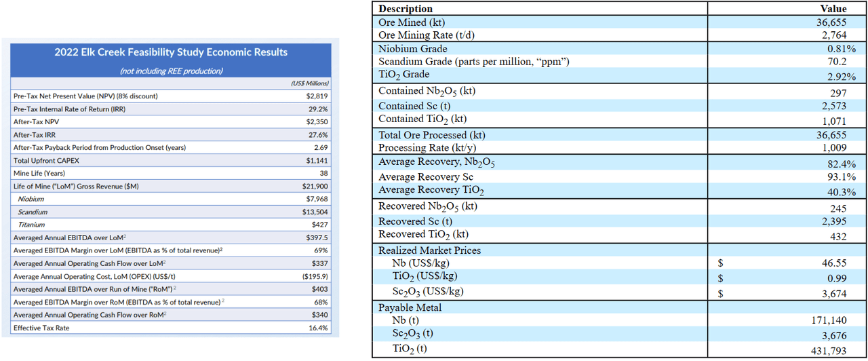Viewport: 868px width, 361px height.
Task: Click the 2,764 ore mining rate value
Action: pyautogui.click(x=834, y=35)
